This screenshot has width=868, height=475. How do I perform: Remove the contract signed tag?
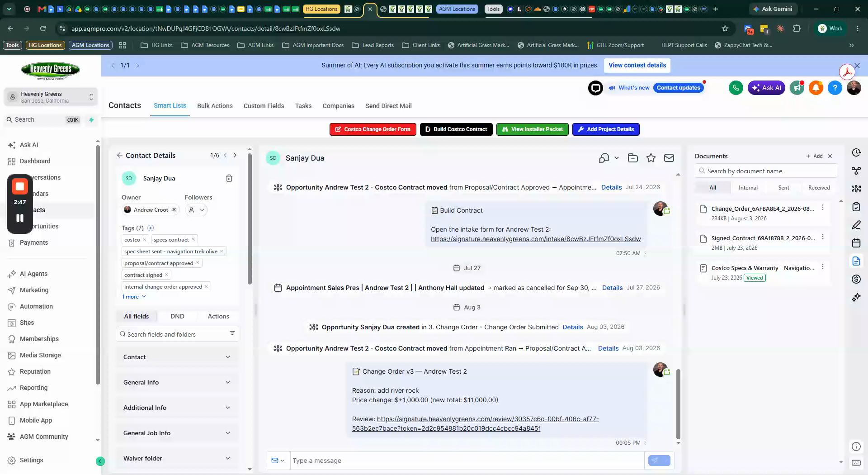pos(166,275)
